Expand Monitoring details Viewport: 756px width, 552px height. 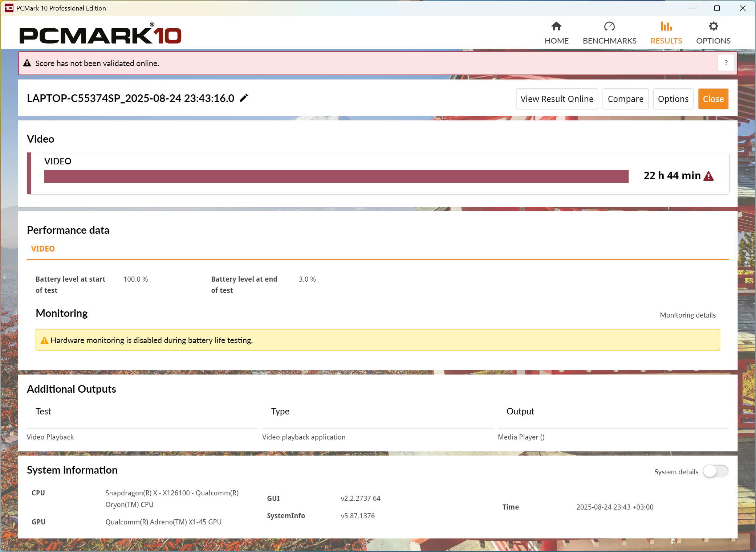click(687, 315)
